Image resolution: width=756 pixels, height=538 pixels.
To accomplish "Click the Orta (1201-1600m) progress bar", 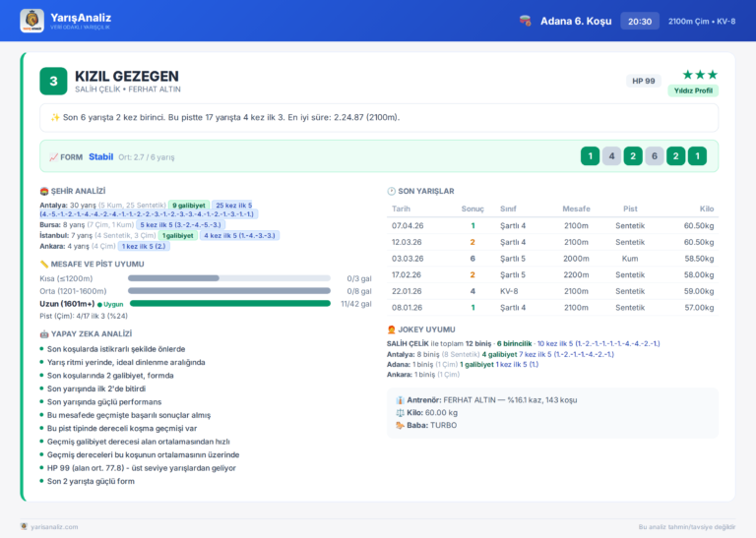I will click(x=229, y=291).
